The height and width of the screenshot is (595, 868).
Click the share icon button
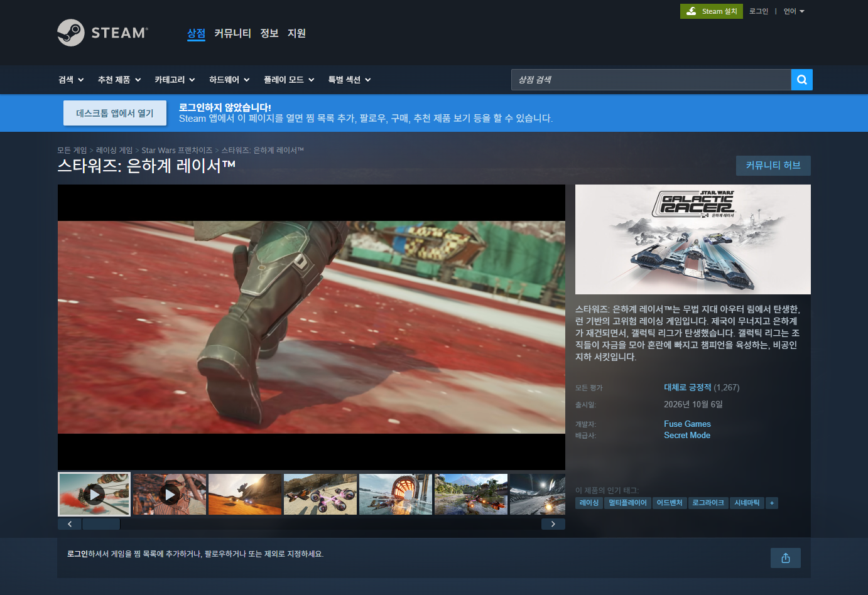785,558
